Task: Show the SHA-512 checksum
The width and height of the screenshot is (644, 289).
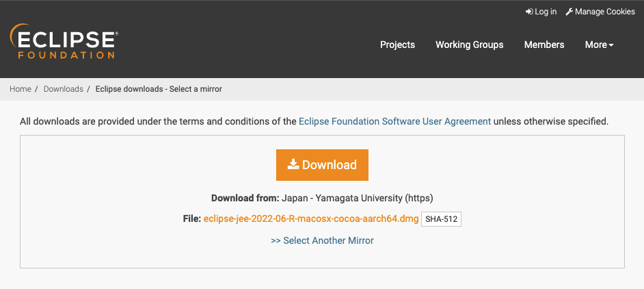Action: 441,219
